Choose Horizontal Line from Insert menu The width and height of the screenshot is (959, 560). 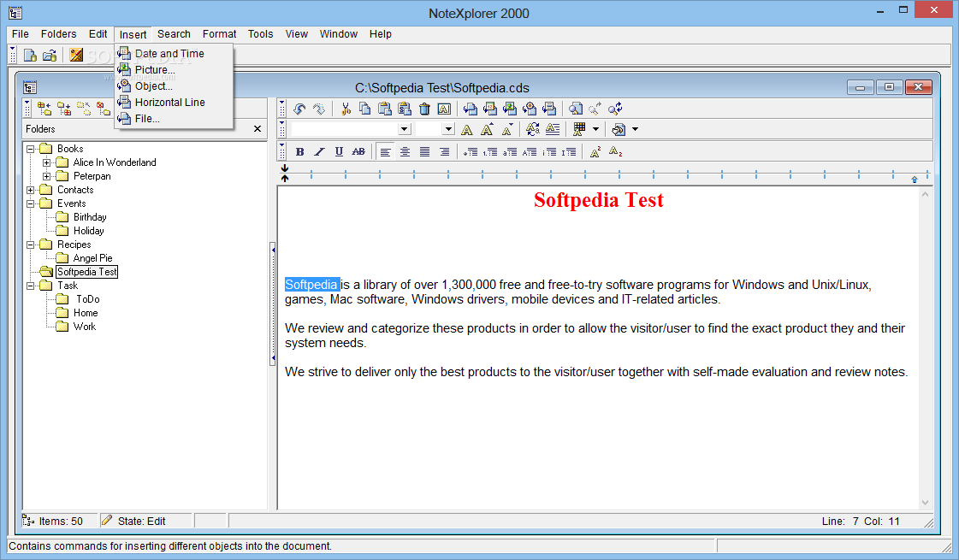174,102
